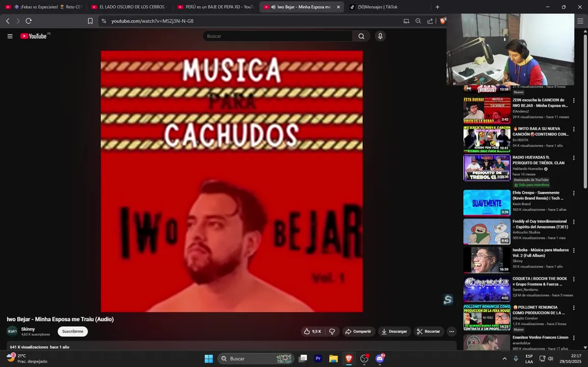Screen dimensions: 588x367
Task: Switch to the Fekas vs Especiales tab
Action: coord(44,7)
